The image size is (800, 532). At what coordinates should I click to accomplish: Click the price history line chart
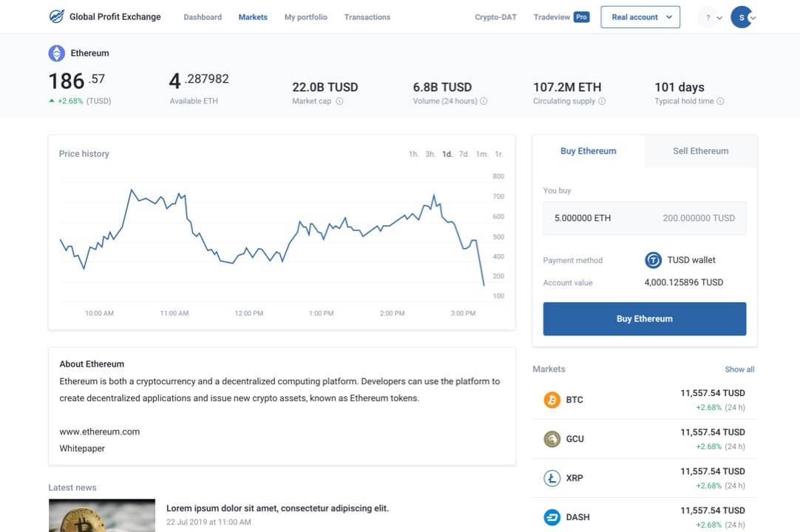(272, 237)
